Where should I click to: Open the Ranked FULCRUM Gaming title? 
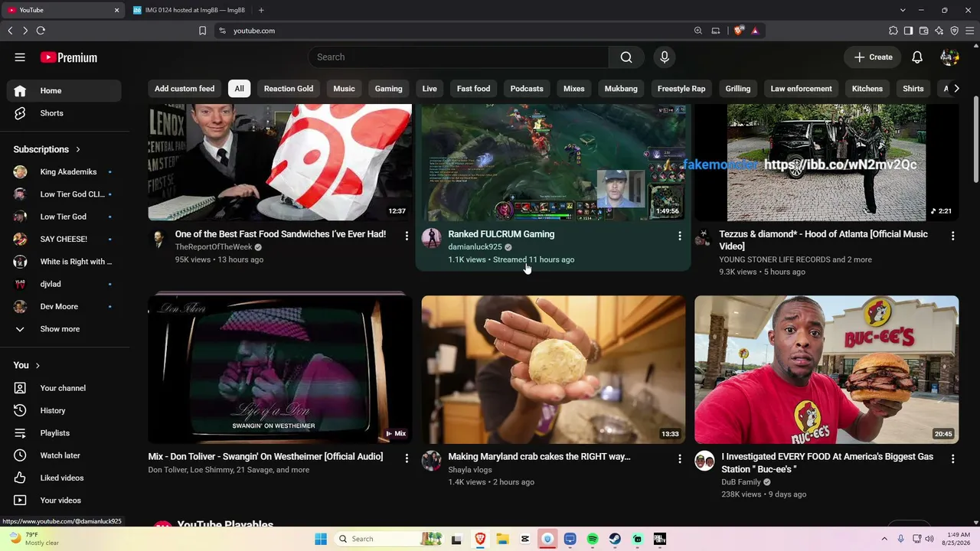pos(501,234)
